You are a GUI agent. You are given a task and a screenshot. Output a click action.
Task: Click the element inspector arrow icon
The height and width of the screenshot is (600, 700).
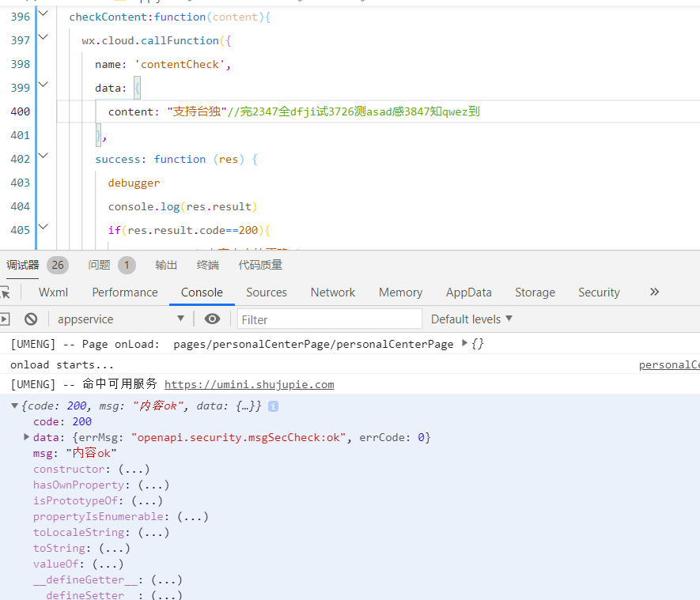(5, 292)
